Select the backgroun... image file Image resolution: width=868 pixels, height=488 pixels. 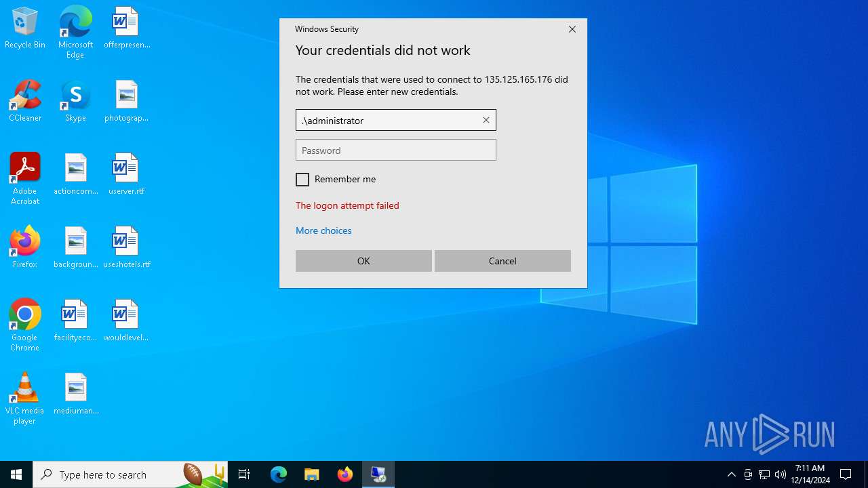tap(76, 248)
